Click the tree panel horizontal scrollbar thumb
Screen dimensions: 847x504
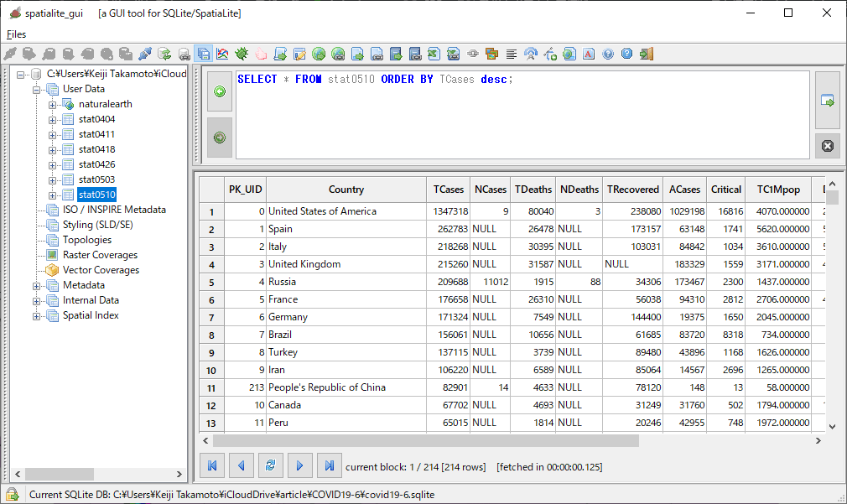60,475
